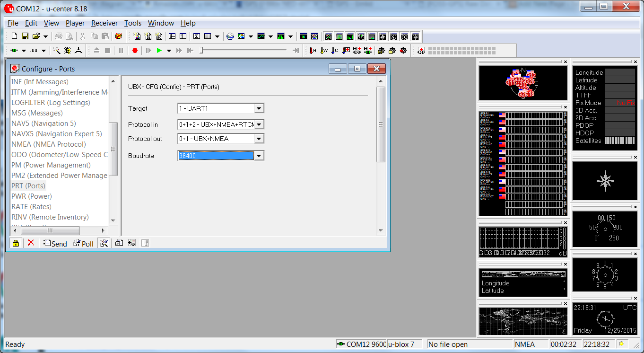Expand the Histogram View dropdown arrow
This screenshot has width=644, height=353.
tap(290, 36)
